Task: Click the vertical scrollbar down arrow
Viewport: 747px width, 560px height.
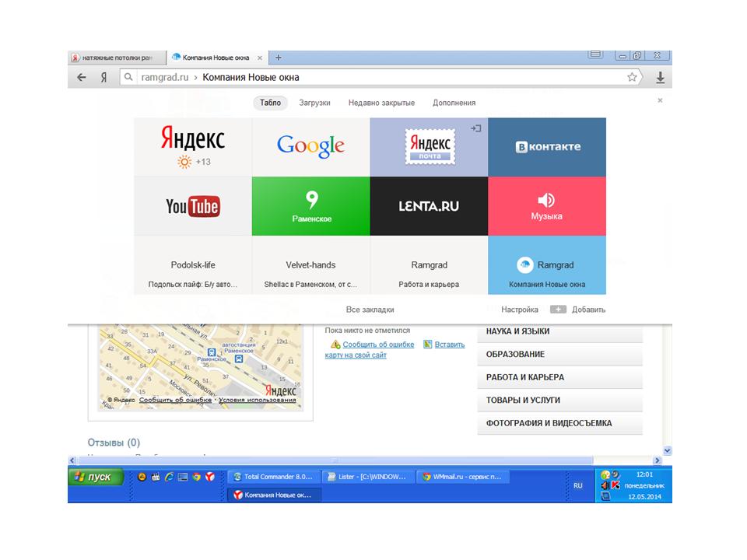Action: click(667, 450)
